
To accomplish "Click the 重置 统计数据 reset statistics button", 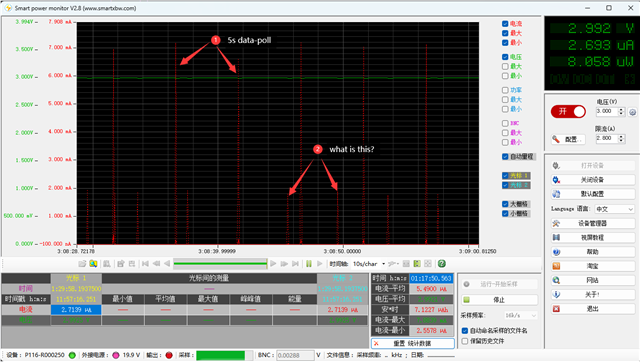I will click(x=413, y=343).
